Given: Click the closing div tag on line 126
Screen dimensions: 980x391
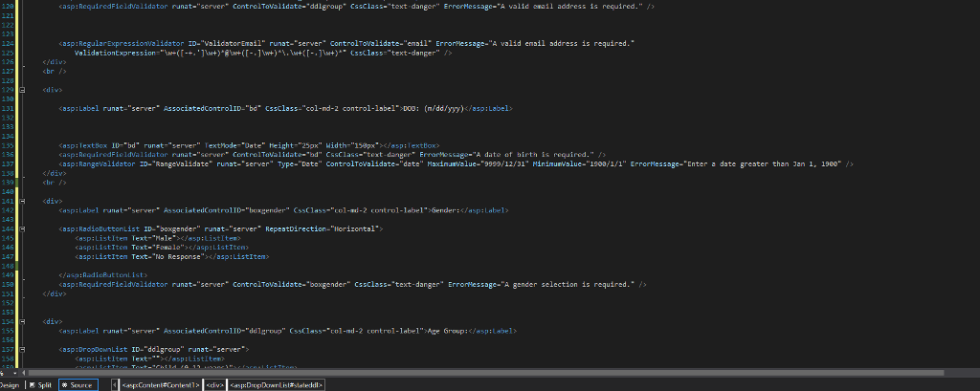Looking at the screenshot, I should pos(55,62).
